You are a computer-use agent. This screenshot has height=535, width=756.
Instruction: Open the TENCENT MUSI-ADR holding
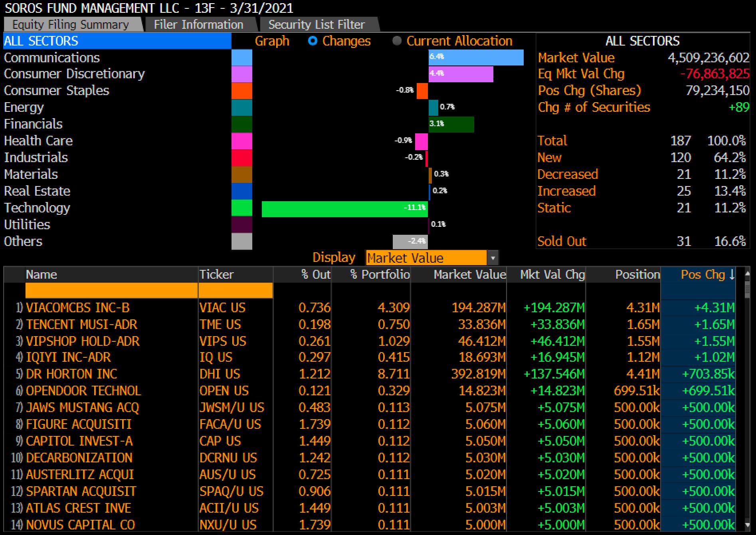(81, 325)
